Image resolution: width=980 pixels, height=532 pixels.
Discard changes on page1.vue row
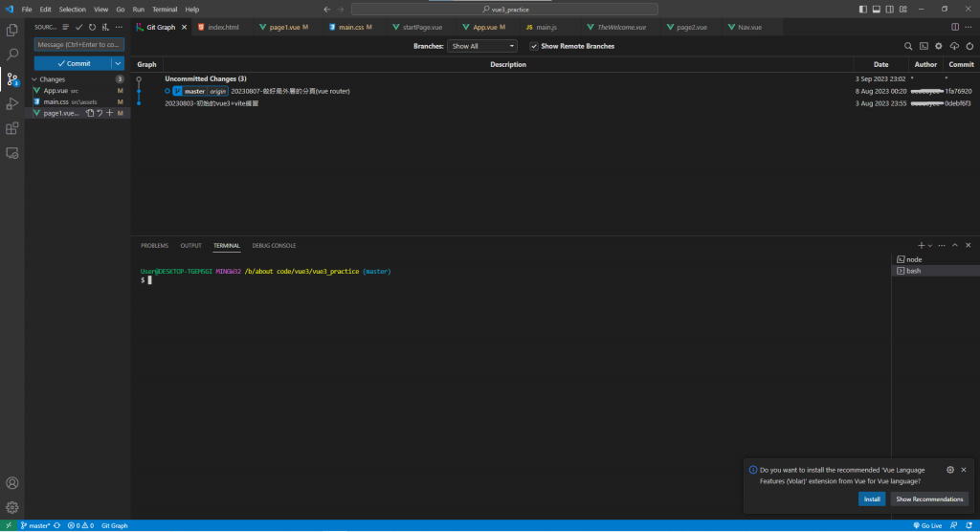pos(100,113)
